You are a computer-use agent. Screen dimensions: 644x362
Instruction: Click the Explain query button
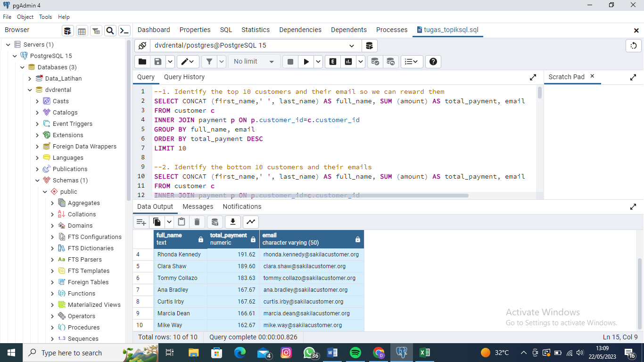[x=333, y=62]
